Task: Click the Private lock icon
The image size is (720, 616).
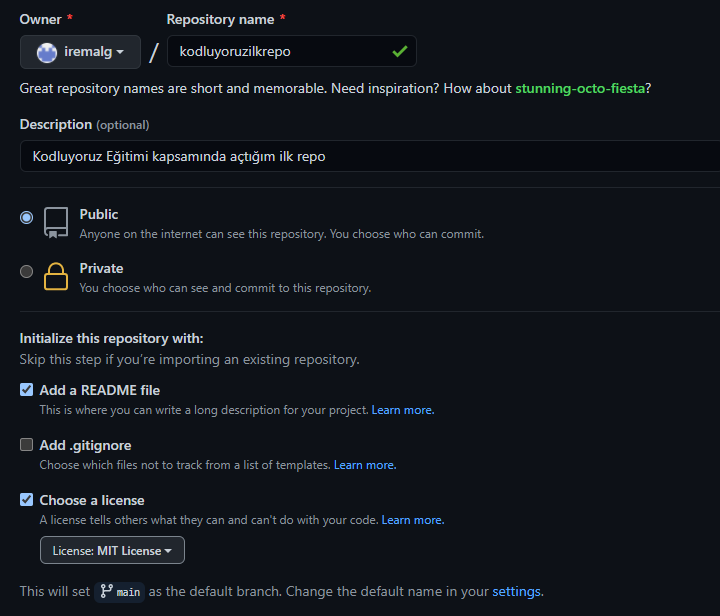Action: point(56,276)
